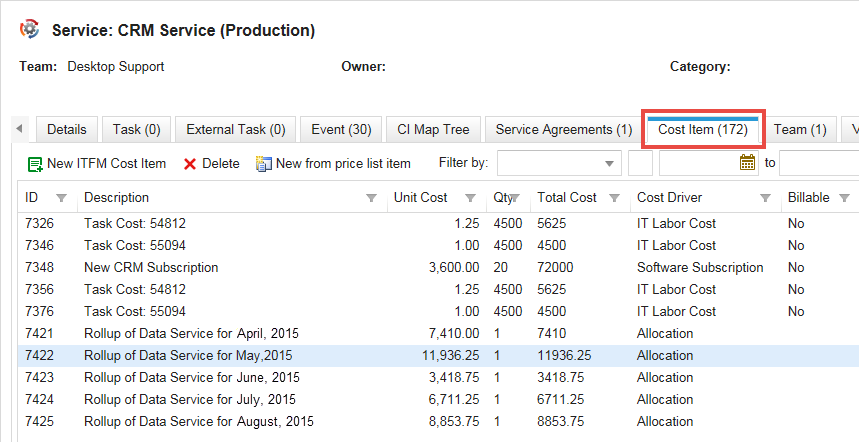This screenshot has height=442, width=859.
Task: Switch to the Details tab
Action: [67, 129]
